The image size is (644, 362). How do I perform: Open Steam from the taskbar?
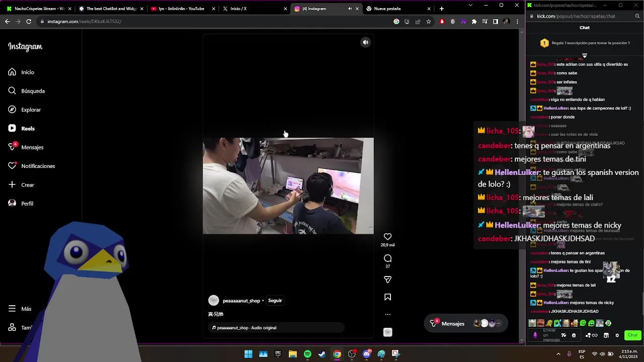pyautogui.click(x=322, y=354)
